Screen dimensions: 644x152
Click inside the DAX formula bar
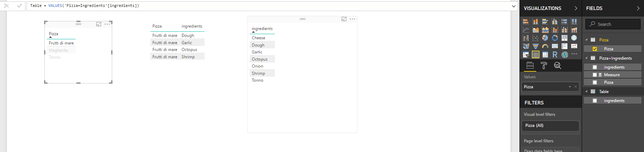[268, 6]
